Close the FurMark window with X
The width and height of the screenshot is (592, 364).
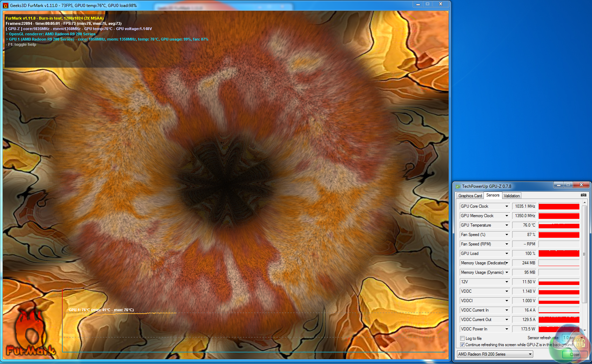(x=441, y=4)
